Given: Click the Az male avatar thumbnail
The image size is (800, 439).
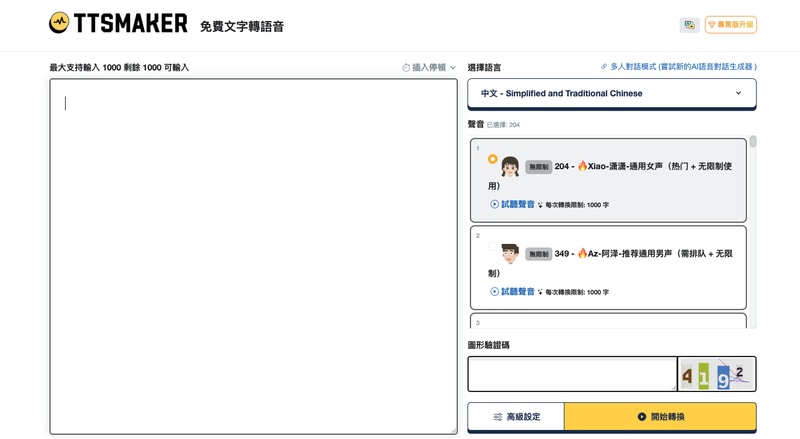Looking at the screenshot, I should click(510, 254).
